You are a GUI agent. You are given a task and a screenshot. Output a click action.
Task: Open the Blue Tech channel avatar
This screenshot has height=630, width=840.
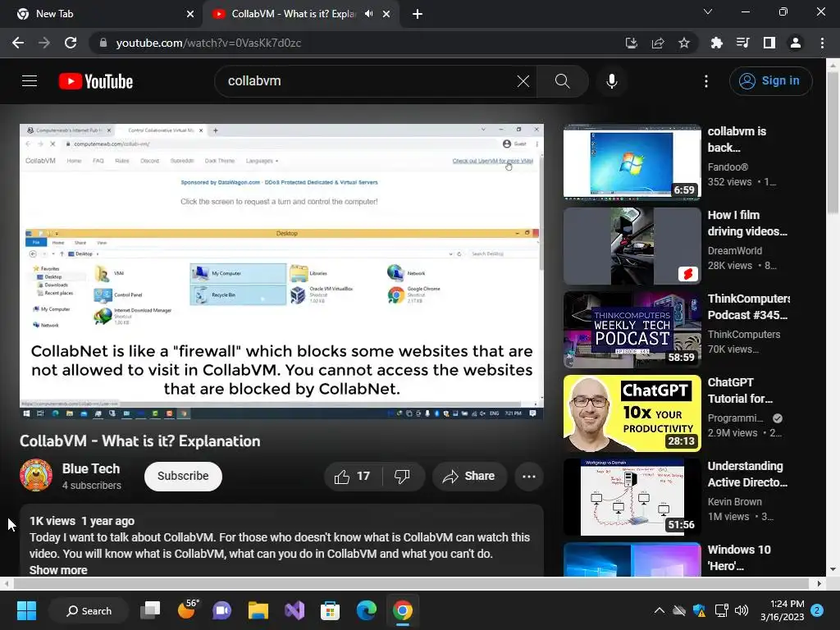[36, 475]
